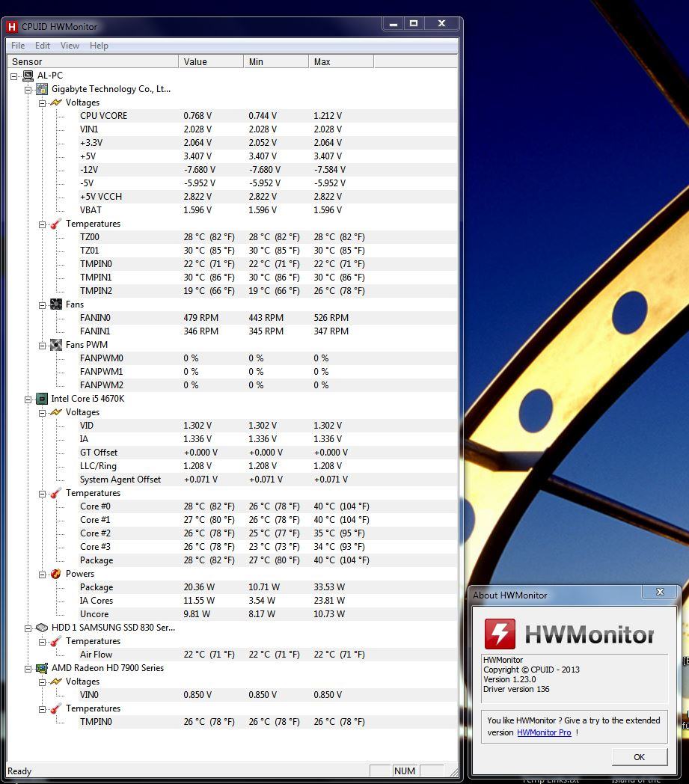Screen dimensions: 689x784
Task: Select the CPU VCORE row
Action: tap(268, 116)
